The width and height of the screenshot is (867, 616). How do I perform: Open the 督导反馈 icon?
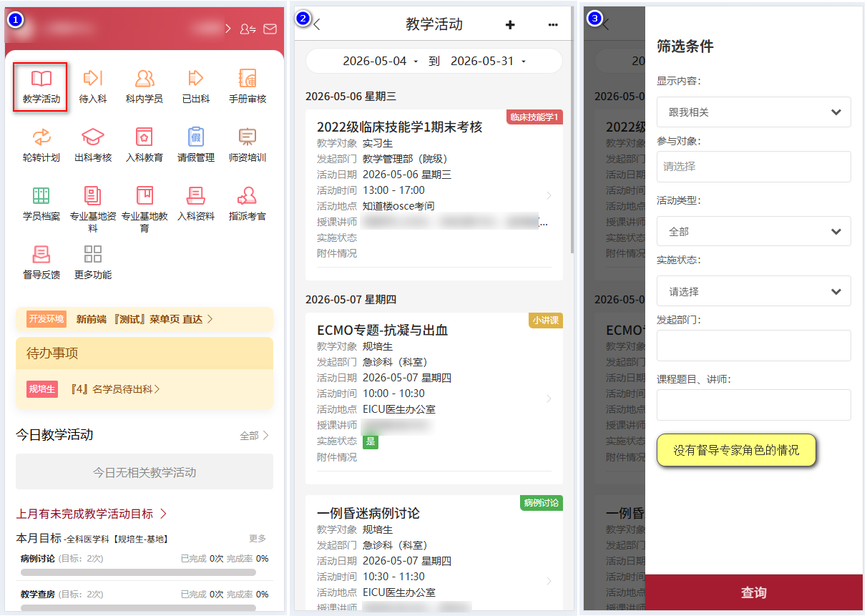pyautogui.click(x=41, y=263)
